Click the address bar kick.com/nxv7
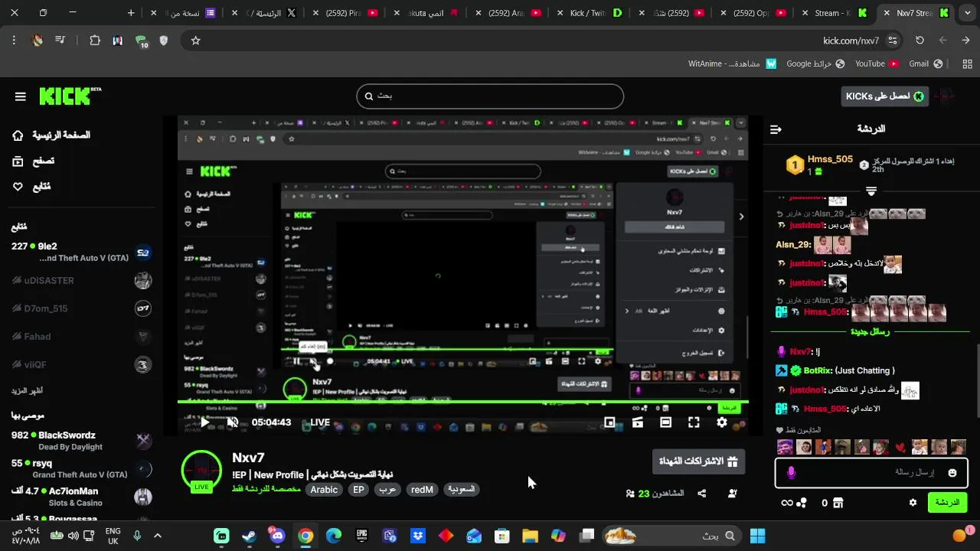This screenshot has width=980, height=551. point(851,41)
